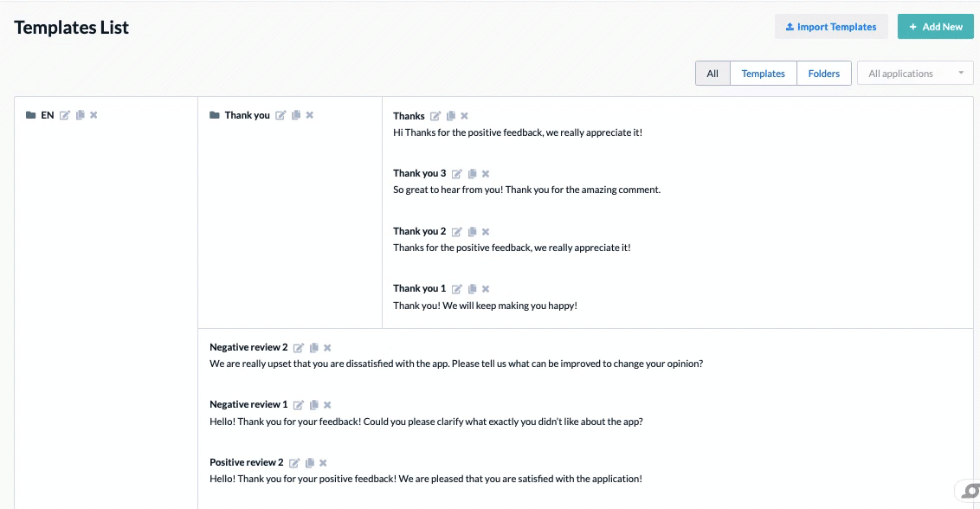Delete the Thank you 2 template
This screenshot has width=980, height=509.
click(486, 232)
